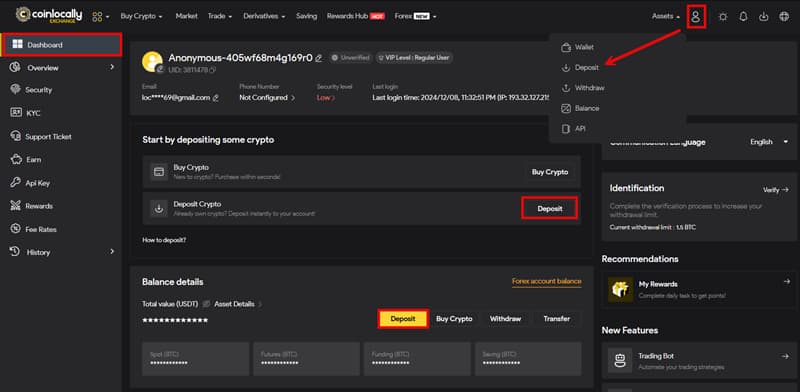Open the Low security level link

point(326,97)
